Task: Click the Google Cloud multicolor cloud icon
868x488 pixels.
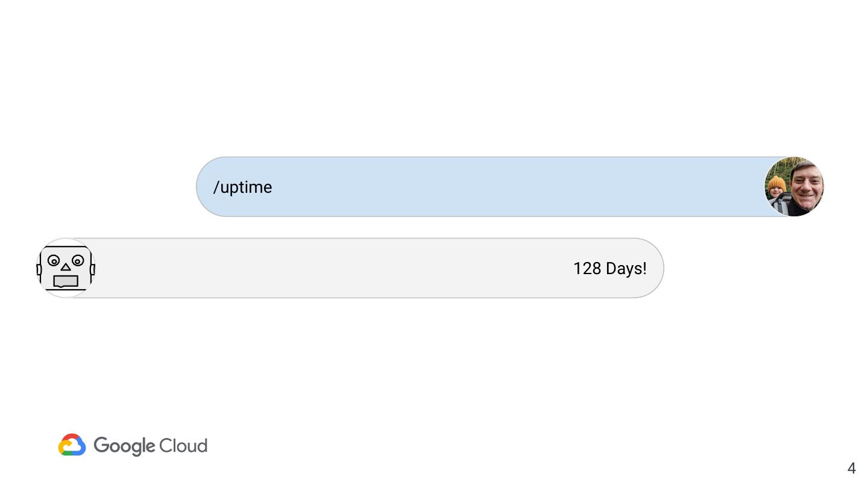Action: tap(72, 445)
